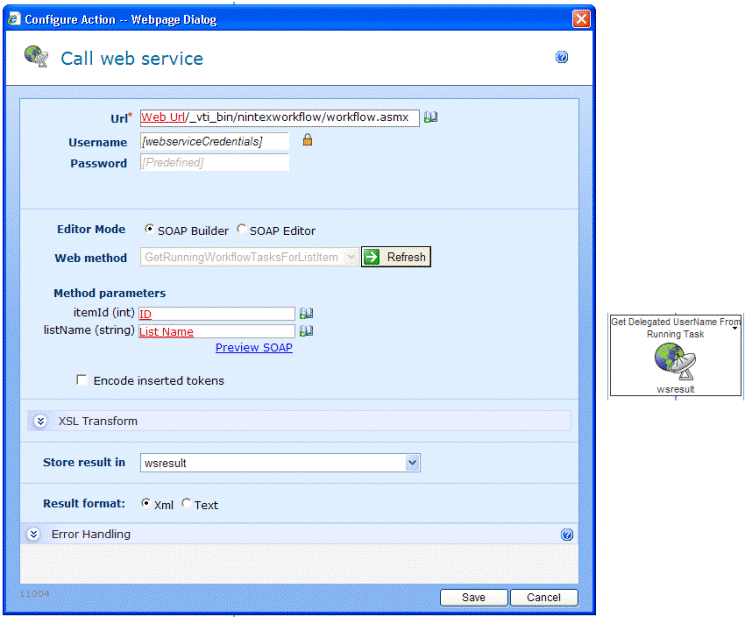Select the web service action icon on workflow canvas

675,362
